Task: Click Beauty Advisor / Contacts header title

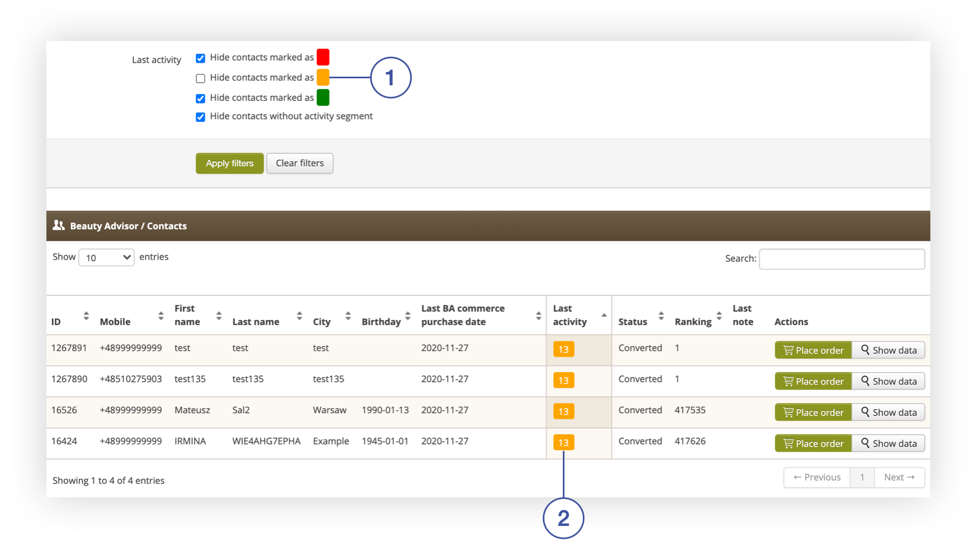Action: [x=128, y=226]
